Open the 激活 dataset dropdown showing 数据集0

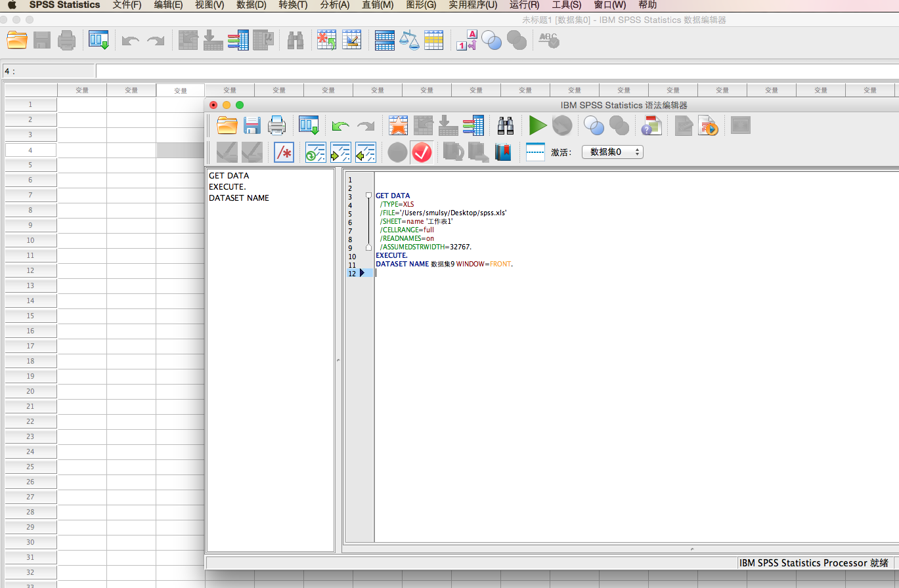(x=612, y=152)
